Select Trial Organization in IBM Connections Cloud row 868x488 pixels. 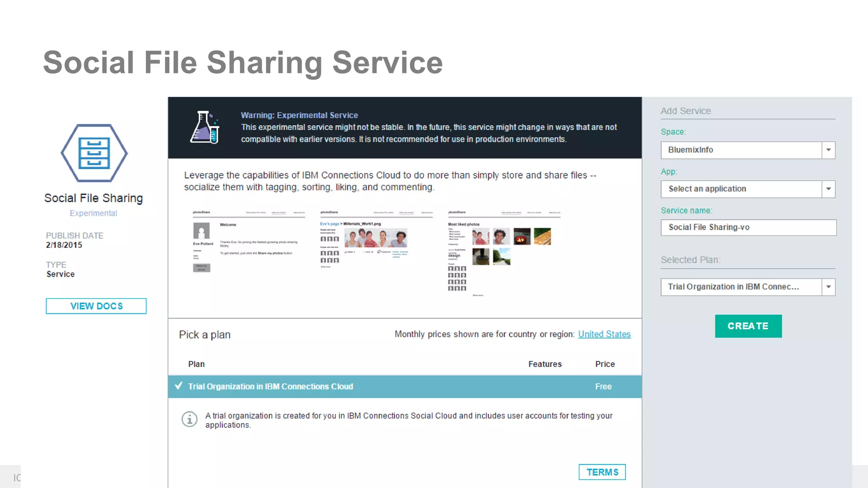coord(405,386)
